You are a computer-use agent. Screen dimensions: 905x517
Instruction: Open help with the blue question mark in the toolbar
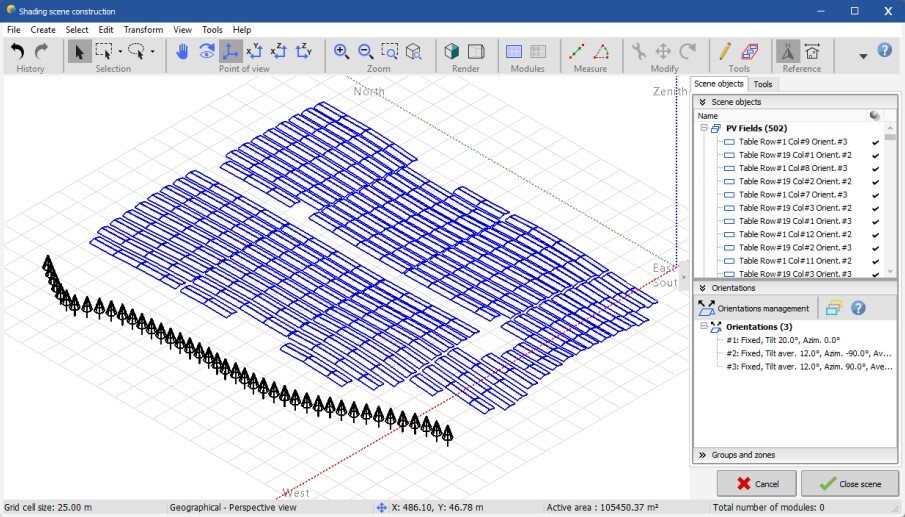[x=884, y=50]
